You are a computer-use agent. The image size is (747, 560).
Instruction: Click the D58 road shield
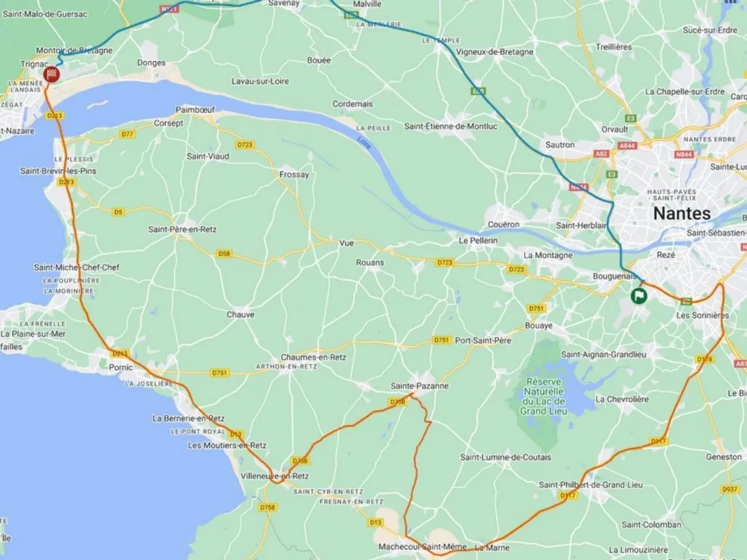point(224,254)
